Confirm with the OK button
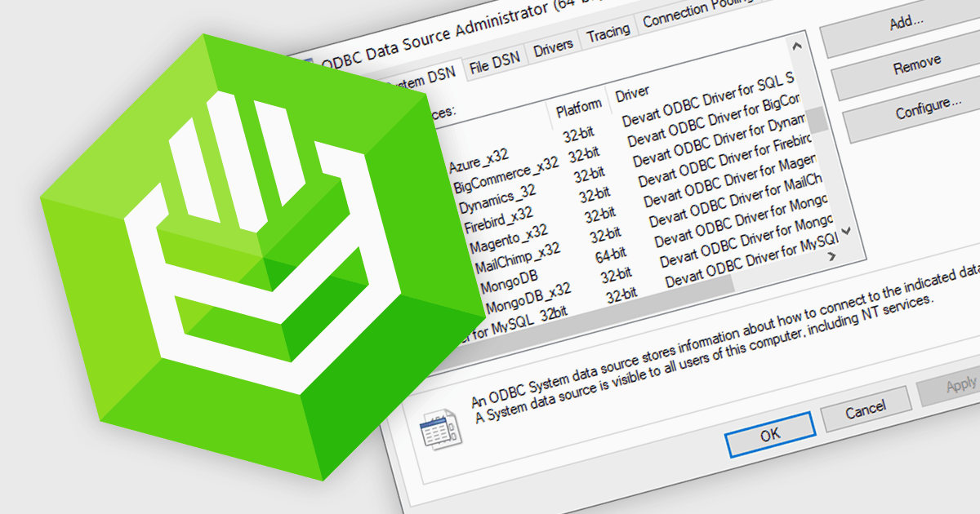The width and height of the screenshot is (980, 514). 769,435
